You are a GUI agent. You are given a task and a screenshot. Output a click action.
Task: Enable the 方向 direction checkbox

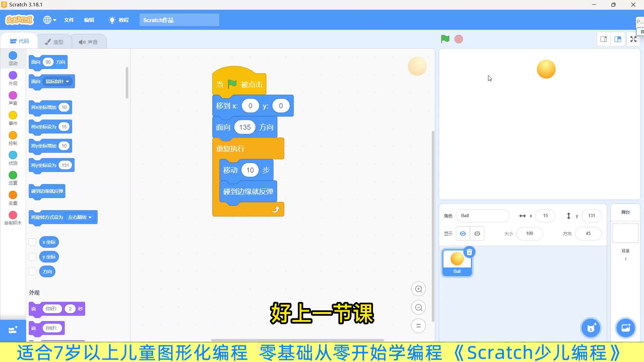(33, 271)
